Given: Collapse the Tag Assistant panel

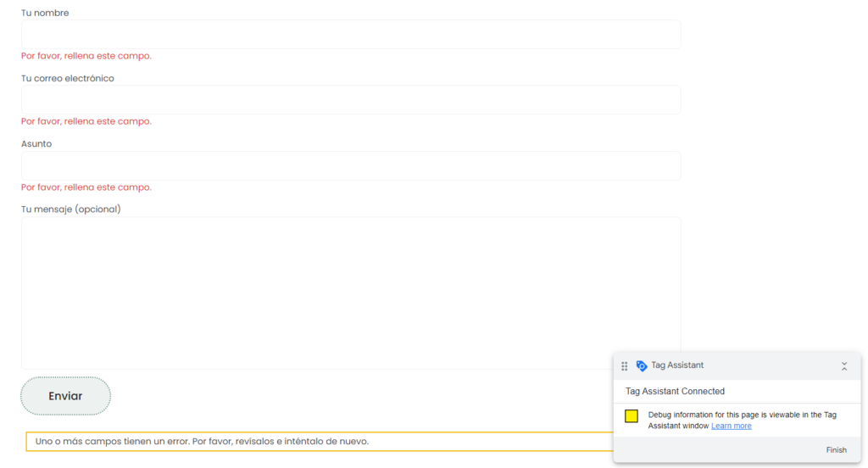Looking at the screenshot, I should (x=844, y=366).
